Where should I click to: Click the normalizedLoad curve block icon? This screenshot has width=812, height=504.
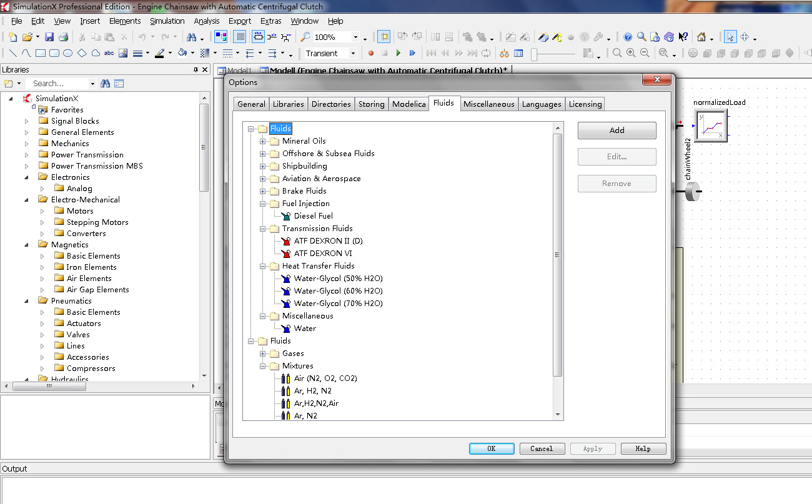click(x=711, y=126)
